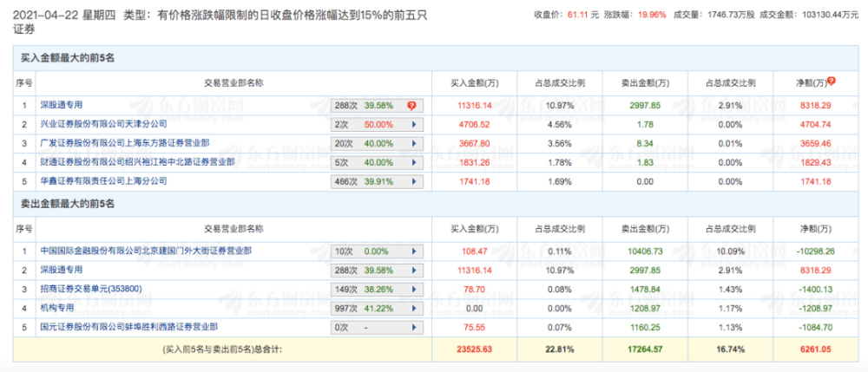The height and width of the screenshot is (372, 868).
Task: Click arrow icon next to 0次 in 国元证券 row
Action: click(x=413, y=327)
